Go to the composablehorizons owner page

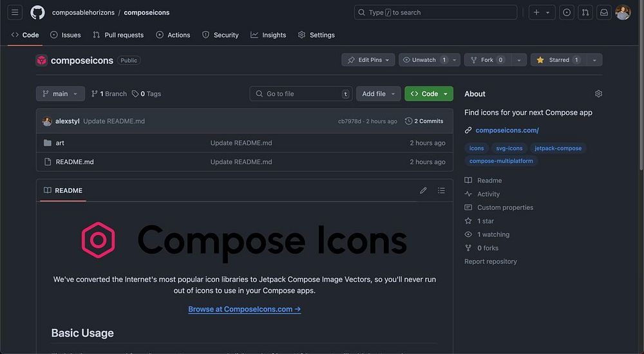coord(83,13)
